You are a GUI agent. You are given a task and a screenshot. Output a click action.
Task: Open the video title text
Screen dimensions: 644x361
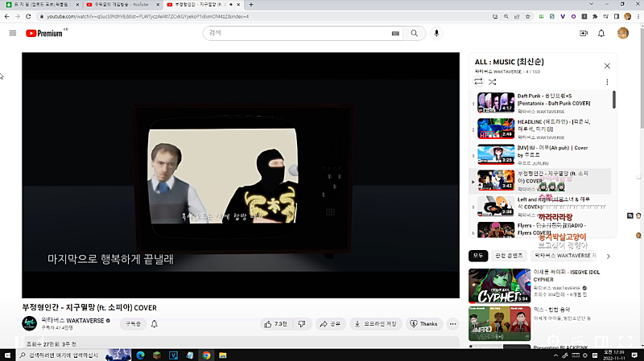(x=89, y=308)
